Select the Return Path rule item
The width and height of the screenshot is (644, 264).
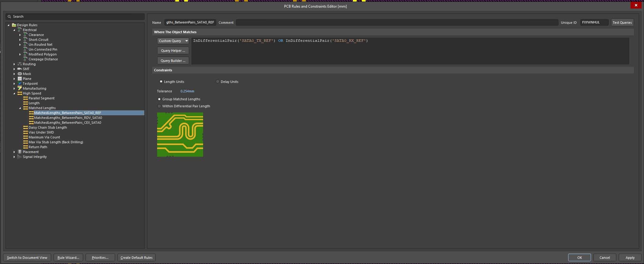(38, 147)
